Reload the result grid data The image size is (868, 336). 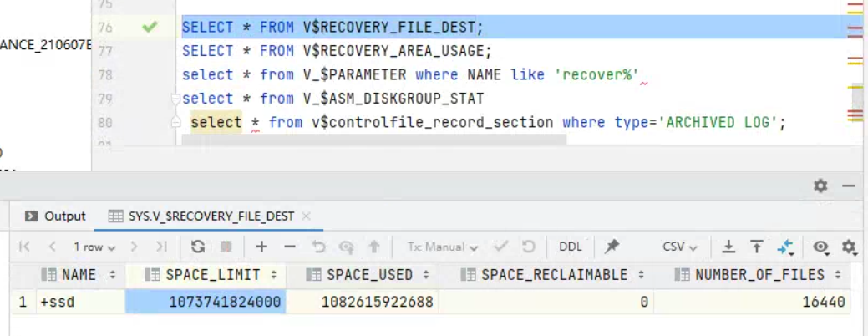(x=198, y=247)
